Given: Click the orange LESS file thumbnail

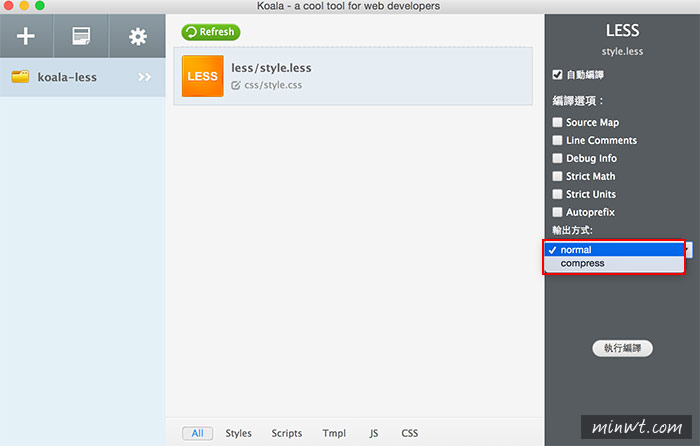Looking at the screenshot, I should click(203, 76).
